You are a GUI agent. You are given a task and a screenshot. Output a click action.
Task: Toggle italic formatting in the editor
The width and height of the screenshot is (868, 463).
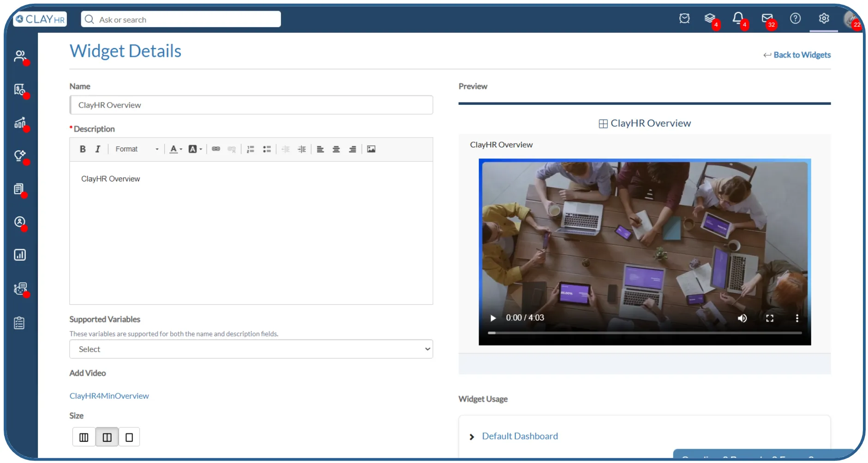(97, 149)
